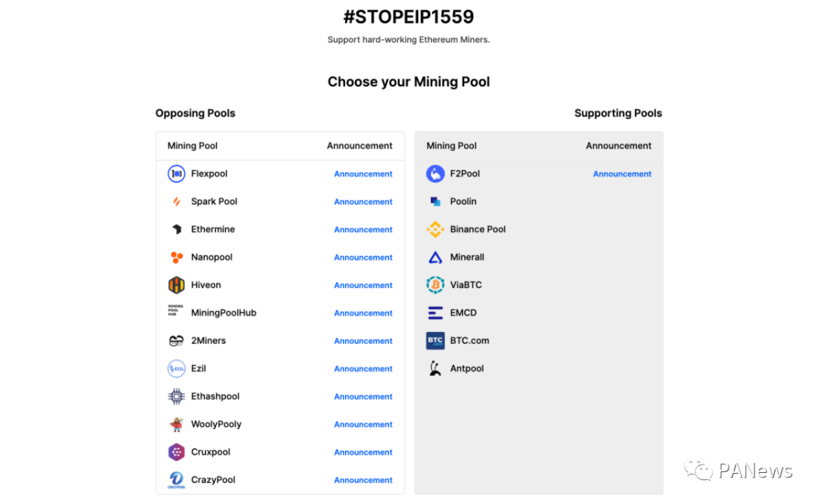Click the Spark Pool flame icon
The height and width of the screenshot is (504, 819).
[176, 202]
